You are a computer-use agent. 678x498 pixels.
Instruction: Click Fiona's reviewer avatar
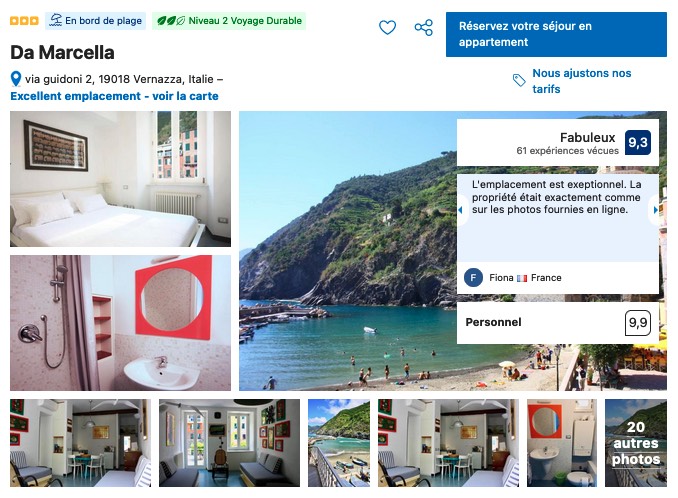tap(473, 278)
